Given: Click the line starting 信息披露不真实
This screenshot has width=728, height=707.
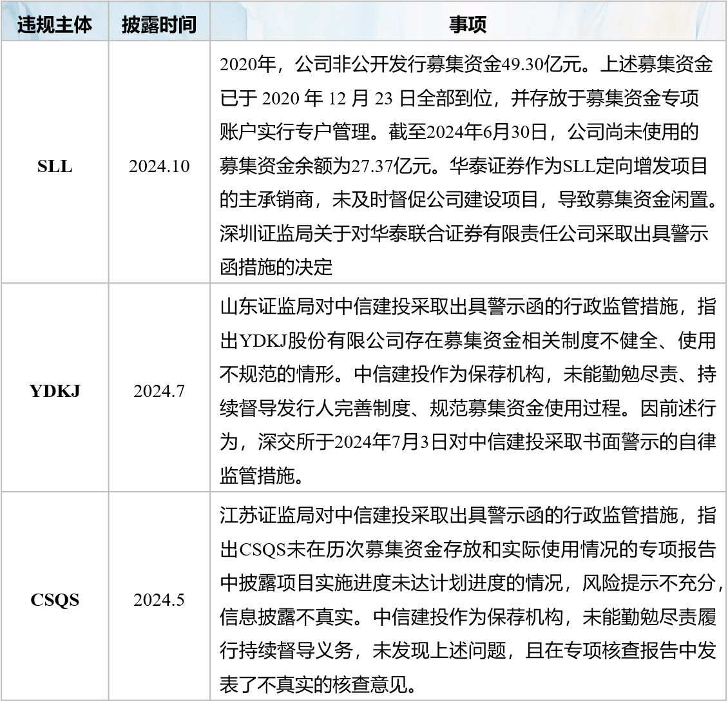Looking at the screenshot, I should tap(468, 617).
